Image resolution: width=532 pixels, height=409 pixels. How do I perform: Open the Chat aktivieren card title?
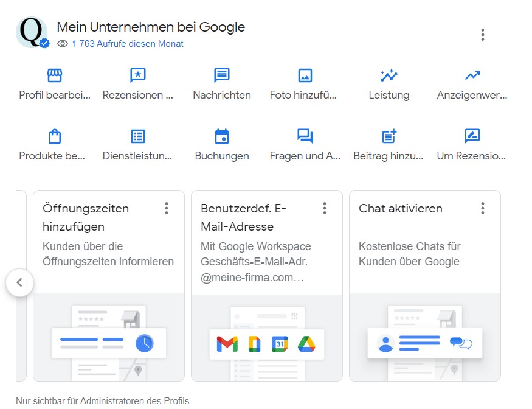click(401, 208)
